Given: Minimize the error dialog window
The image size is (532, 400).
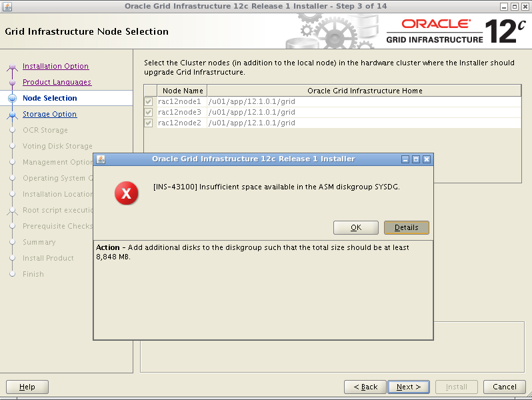Looking at the screenshot, I should (405, 159).
